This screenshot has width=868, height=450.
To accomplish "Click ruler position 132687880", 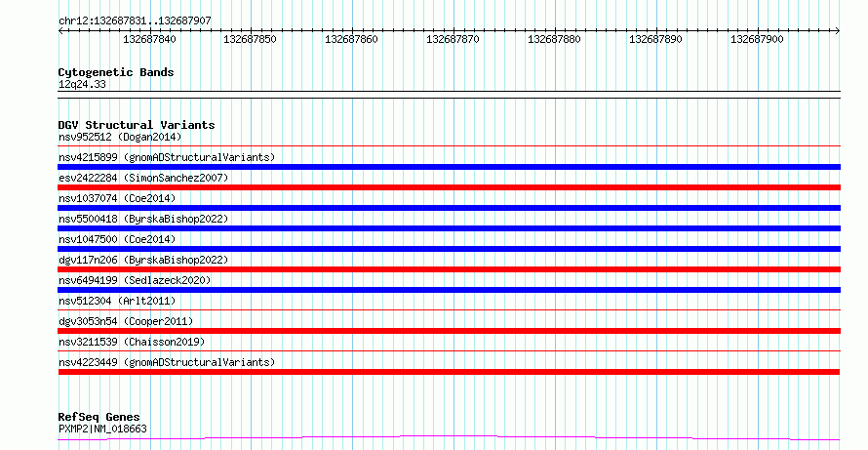I will (554, 39).
